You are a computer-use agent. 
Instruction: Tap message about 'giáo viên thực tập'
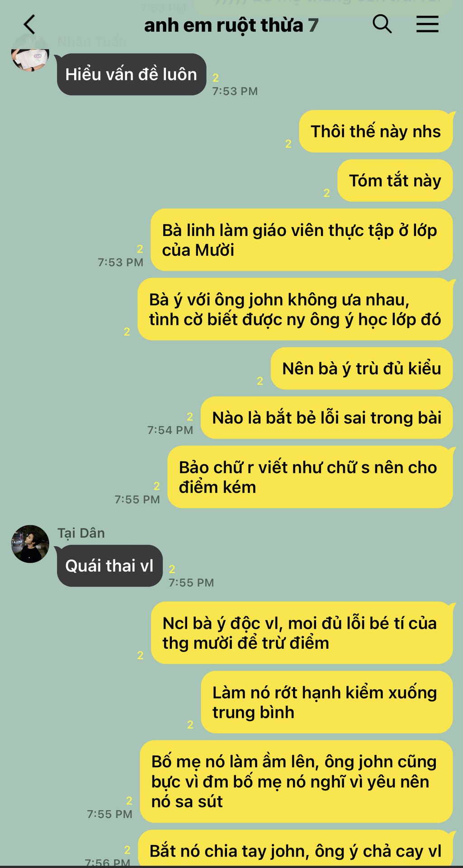click(302, 240)
